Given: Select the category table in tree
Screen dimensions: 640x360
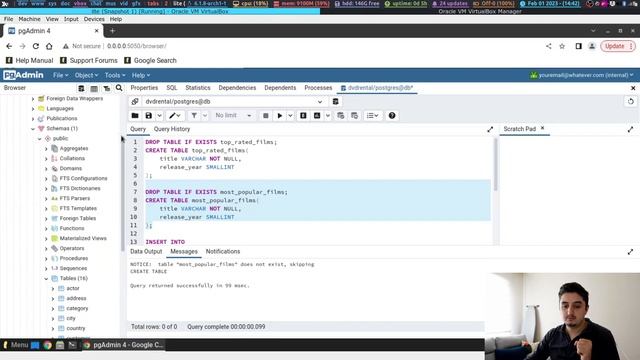Looking at the screenshot, I should coord(77,308).
